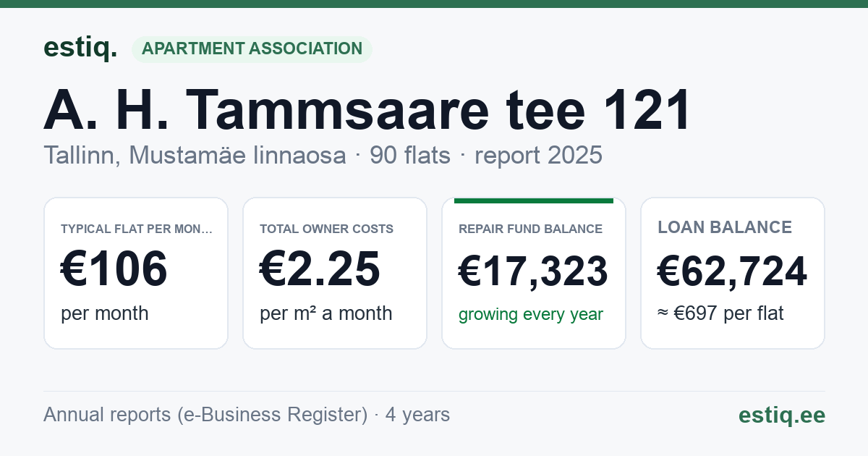Click 'growing every year' text
The width and height of the screenshot is (868, 456).
coord(531,314)
